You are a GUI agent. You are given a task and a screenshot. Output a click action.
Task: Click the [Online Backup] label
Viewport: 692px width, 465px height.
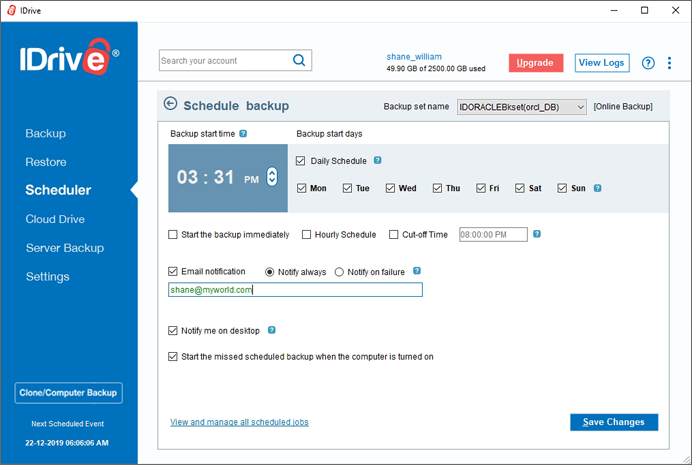[x=623, y=107]
